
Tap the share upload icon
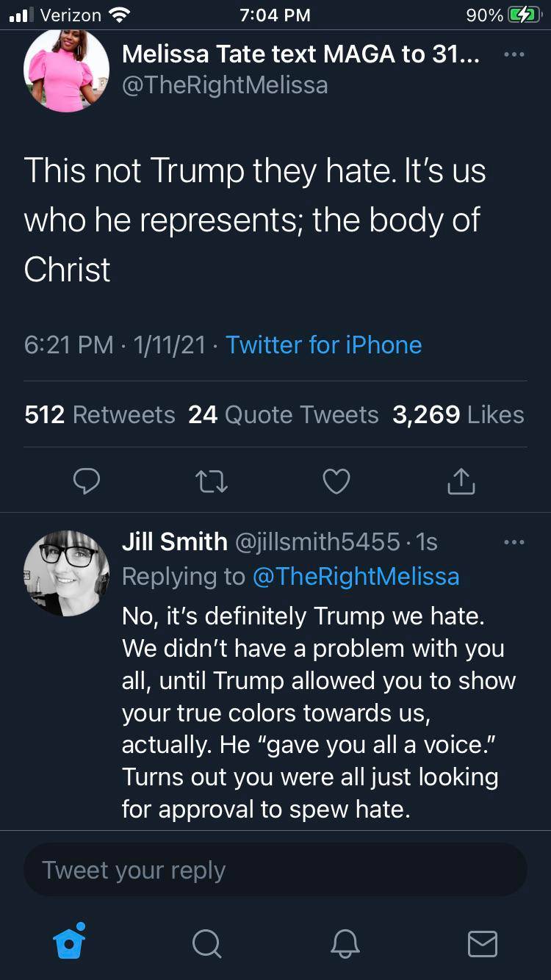click(x=461, y=481)
